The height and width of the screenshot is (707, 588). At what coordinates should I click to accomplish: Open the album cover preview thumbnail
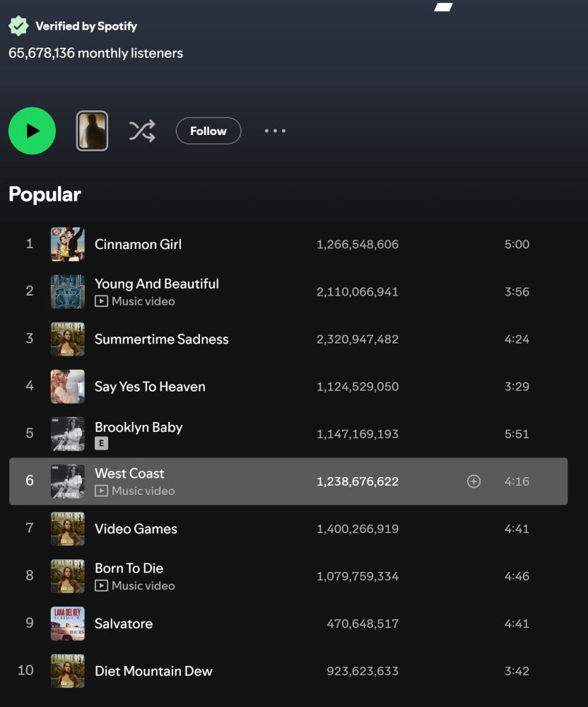point(92,131)
